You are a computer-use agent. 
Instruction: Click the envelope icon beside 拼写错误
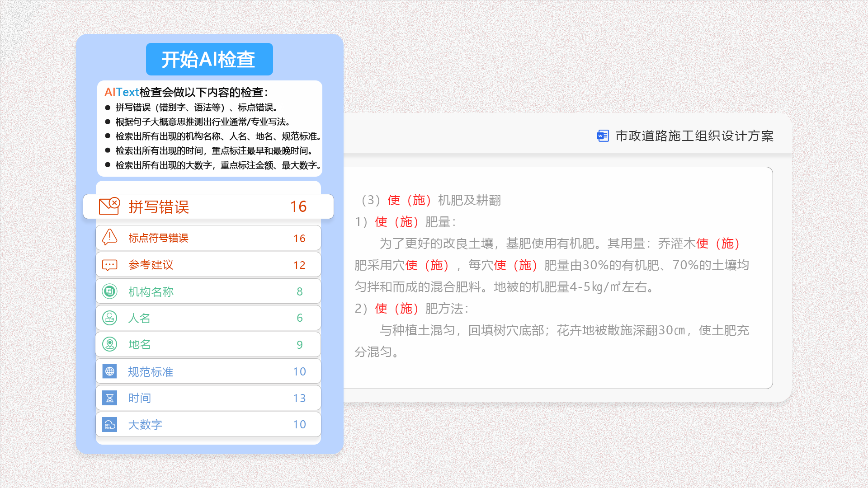[x=109, y=206]
